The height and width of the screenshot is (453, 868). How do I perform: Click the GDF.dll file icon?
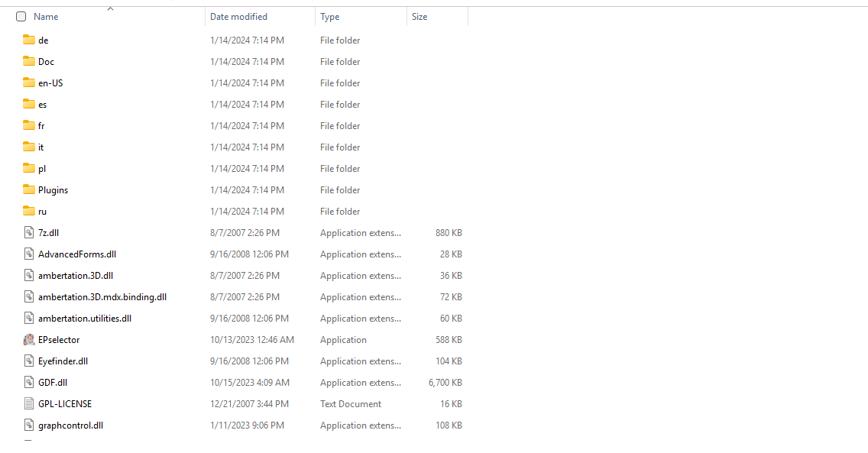pos(29,382)
